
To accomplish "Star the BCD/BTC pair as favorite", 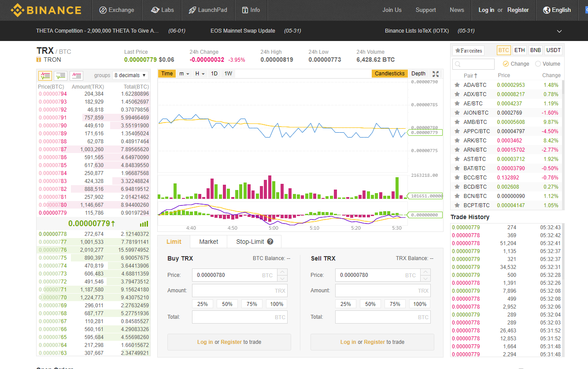I will (x=457, y=187).
